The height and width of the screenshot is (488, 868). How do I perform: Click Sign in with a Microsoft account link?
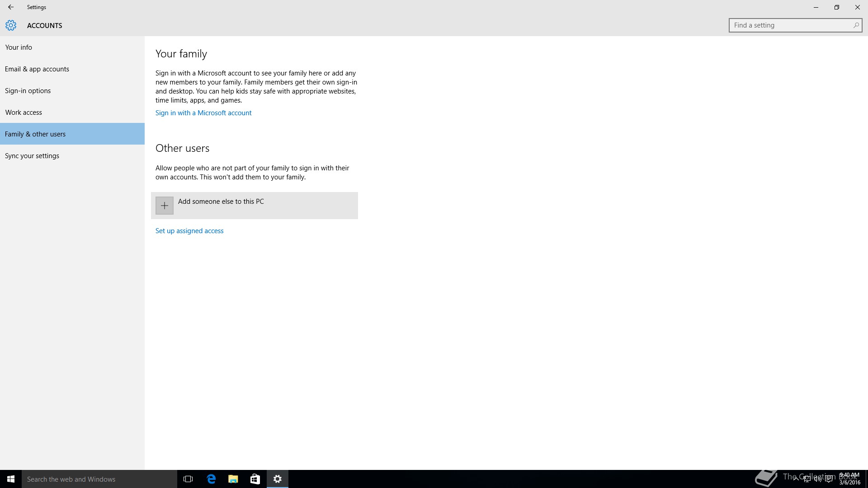203,113
